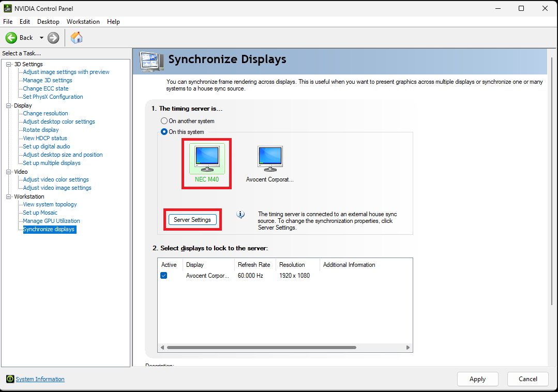Click the Cancel button
Image resolution: width=558 pixels, height=392 pixels.
(528, 379)
